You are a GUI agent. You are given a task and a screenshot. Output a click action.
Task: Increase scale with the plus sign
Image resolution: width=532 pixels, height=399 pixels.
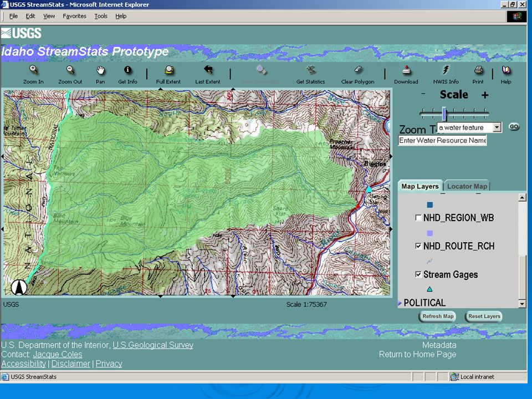[485, 95]
